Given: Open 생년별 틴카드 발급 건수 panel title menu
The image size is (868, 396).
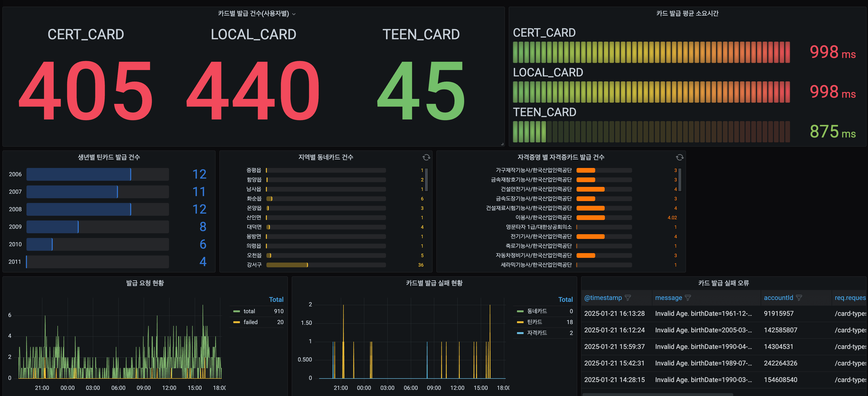Looking at the screenshot, I should pos(108,157).
